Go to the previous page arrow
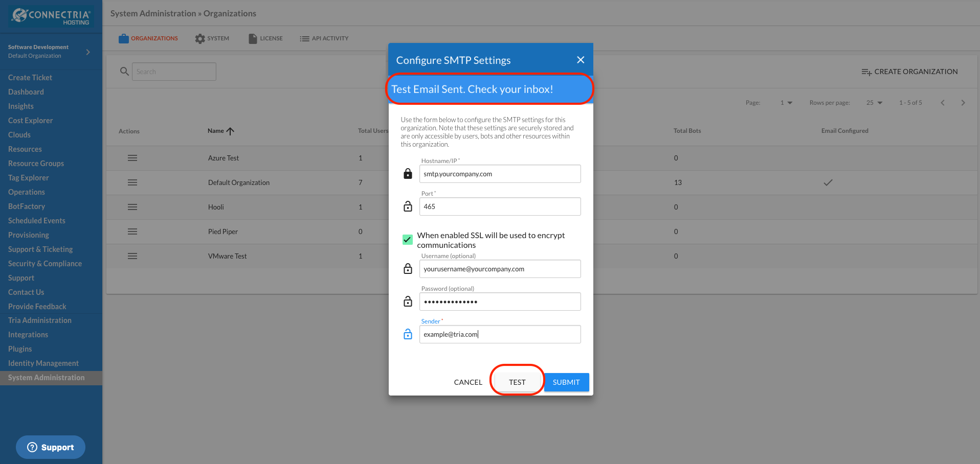 943,103
